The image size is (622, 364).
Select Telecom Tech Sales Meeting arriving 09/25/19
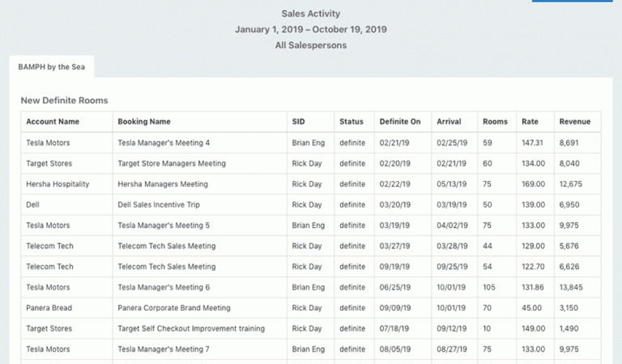click(x=166, y=266)
